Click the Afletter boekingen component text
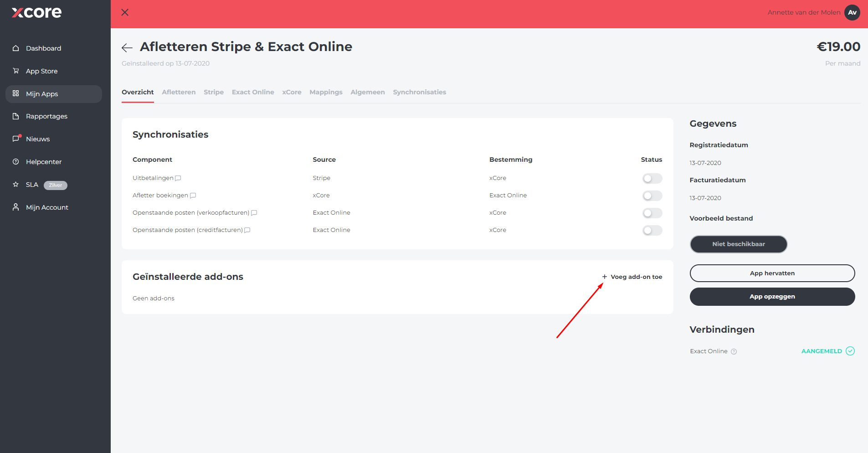The width and height of the screenshot is (868, 453). (160, 196)
